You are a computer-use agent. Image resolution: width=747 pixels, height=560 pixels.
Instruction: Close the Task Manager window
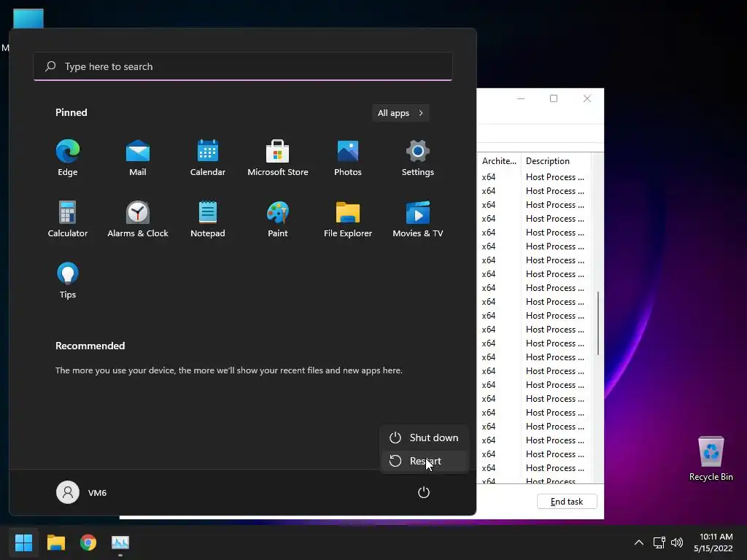tap(587, 98)
